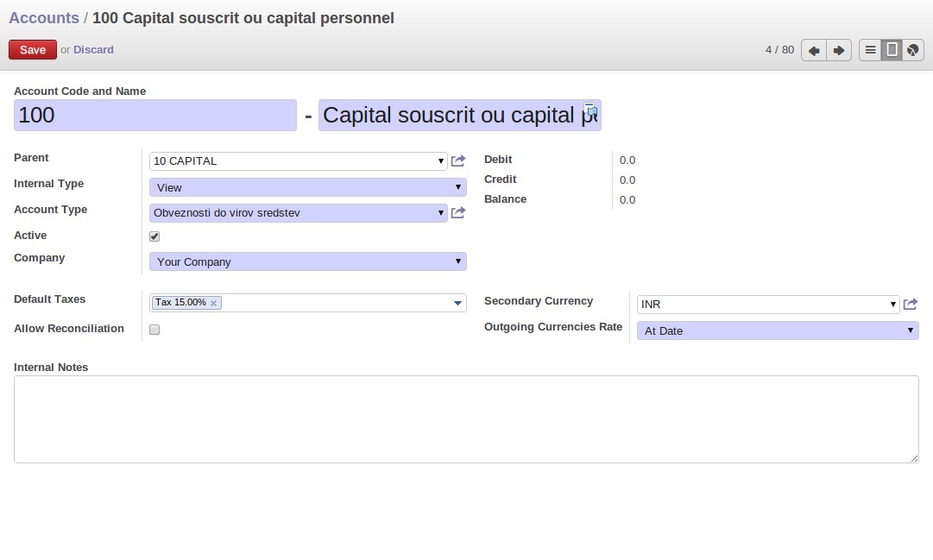This screenshot has height=560, width=933.
Task: Discard the changes to this account
Action: pos(93,50)
